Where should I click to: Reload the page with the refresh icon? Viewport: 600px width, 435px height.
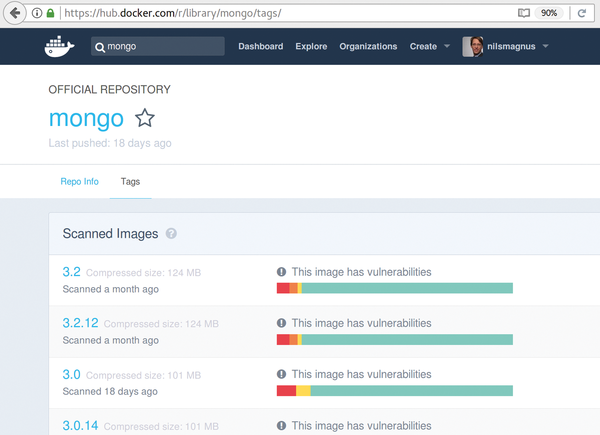coord(582,13)
